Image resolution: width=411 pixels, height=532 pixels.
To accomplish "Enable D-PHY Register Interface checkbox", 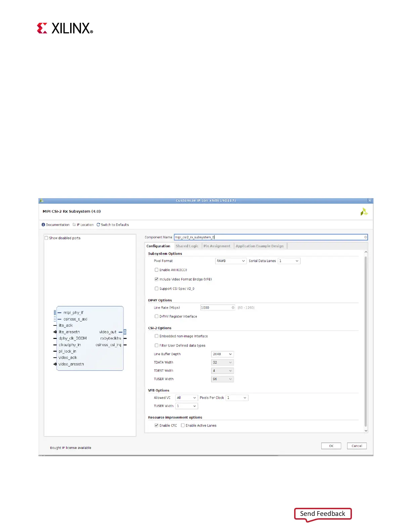I will point(156,316).
